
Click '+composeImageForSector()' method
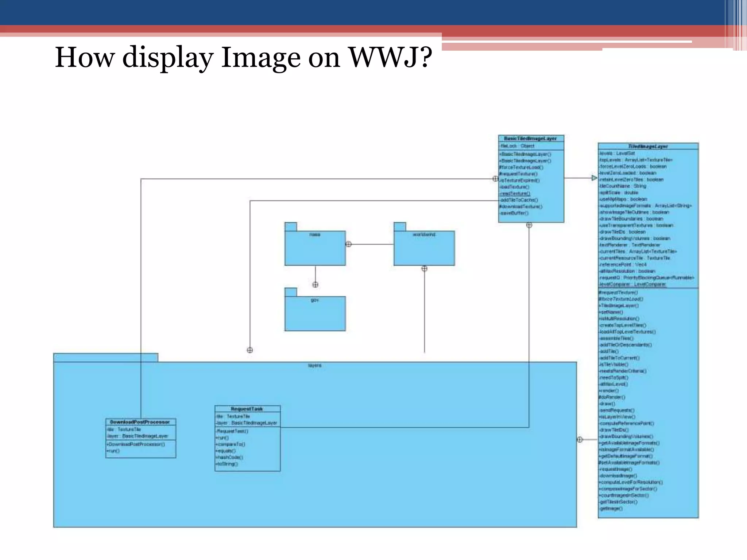[628, 489]
